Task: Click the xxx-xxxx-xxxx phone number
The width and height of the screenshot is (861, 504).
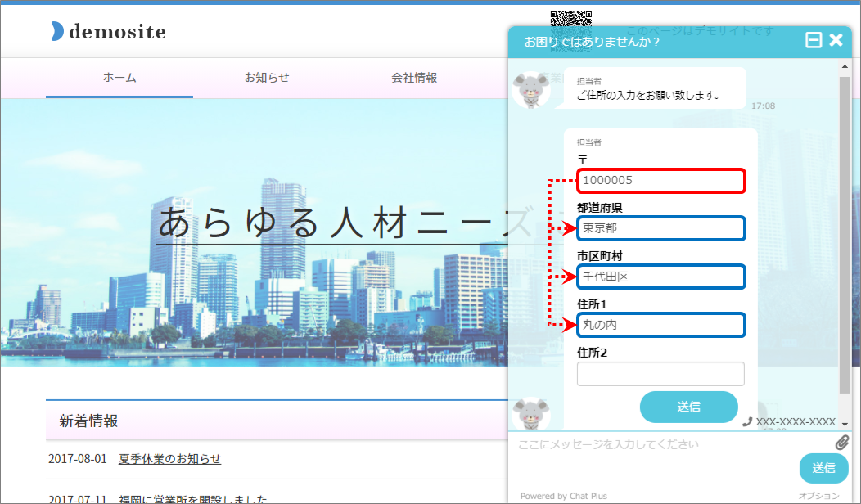Action: (x=796, y=421)
